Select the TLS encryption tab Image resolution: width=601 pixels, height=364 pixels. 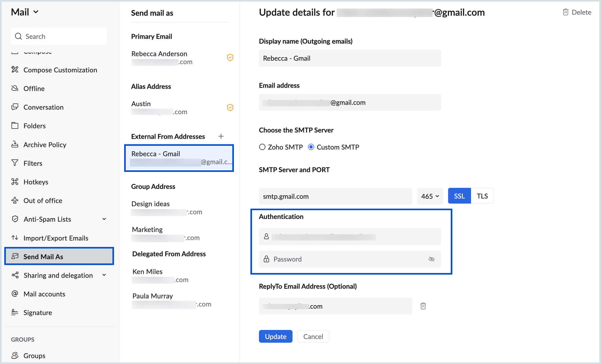pos(482,196)
